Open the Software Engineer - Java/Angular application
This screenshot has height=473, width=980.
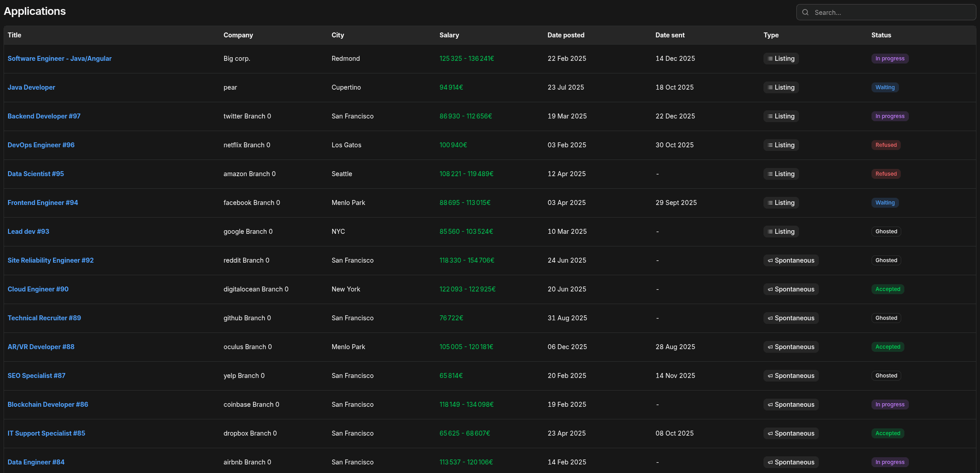coord(59,59)
